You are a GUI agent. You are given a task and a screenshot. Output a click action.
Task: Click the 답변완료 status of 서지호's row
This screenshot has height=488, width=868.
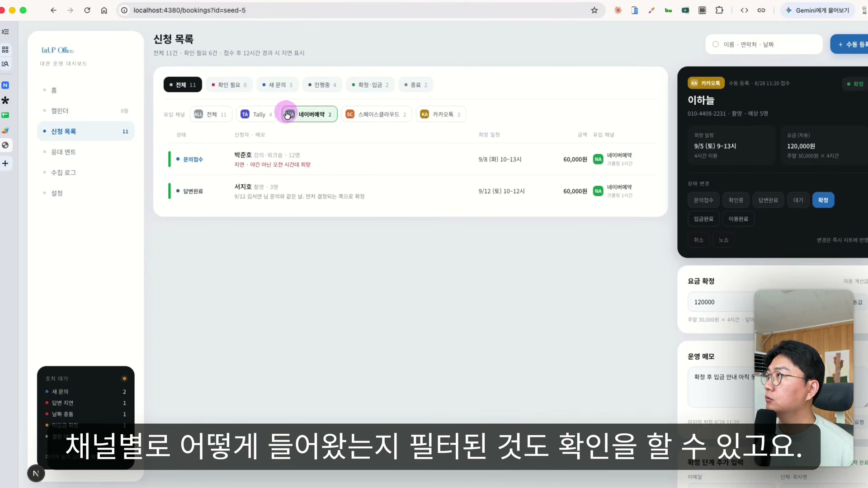coord(189,191)
